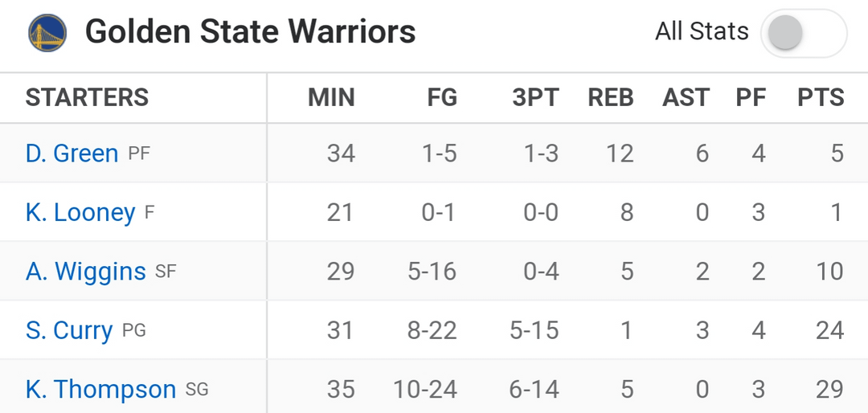Viewport: 868px width, 413px height.
Task: Open A. Wiggins player page
Action: [85, 272]
